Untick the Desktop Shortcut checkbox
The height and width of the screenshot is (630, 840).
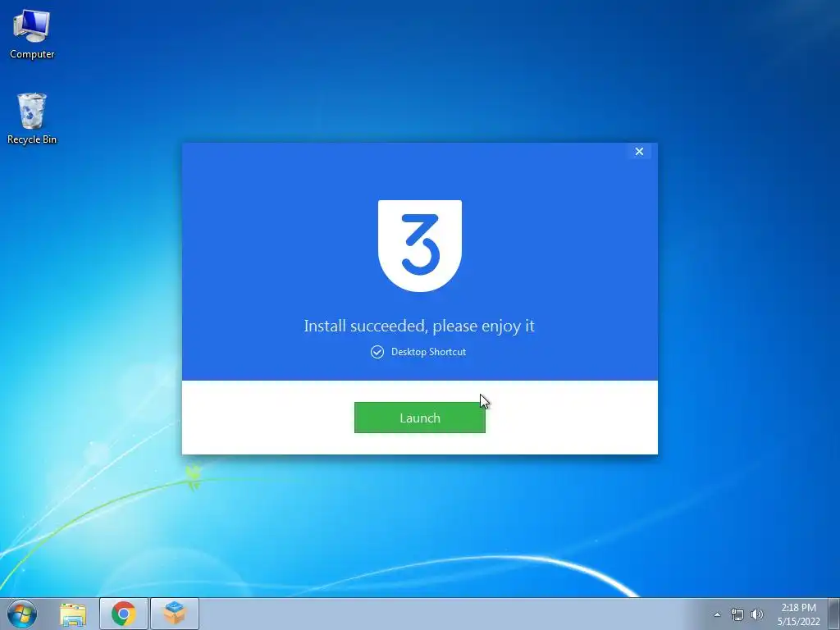[377, 352]
